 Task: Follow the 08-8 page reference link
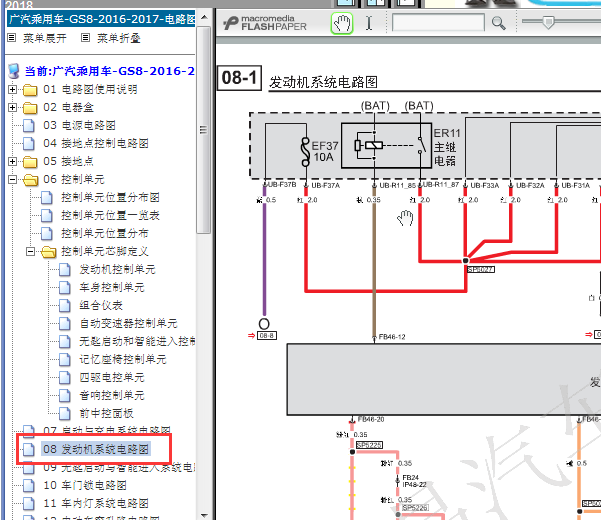(x=267, y=336)
